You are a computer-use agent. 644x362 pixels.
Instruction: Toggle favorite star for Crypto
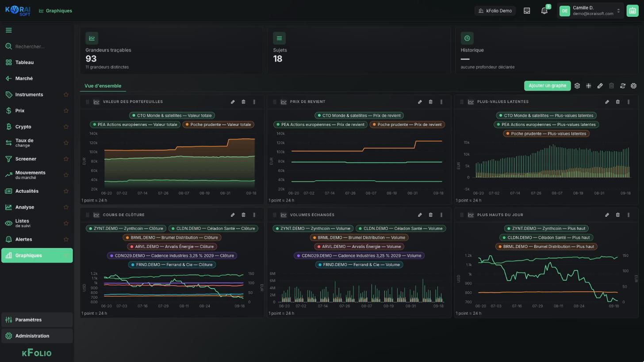pos(66,127)
